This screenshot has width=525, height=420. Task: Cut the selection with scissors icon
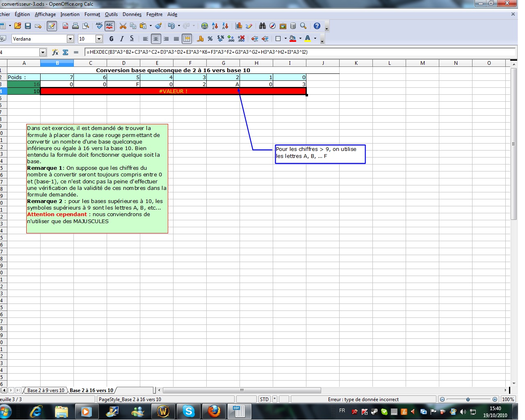click(123, 26)
